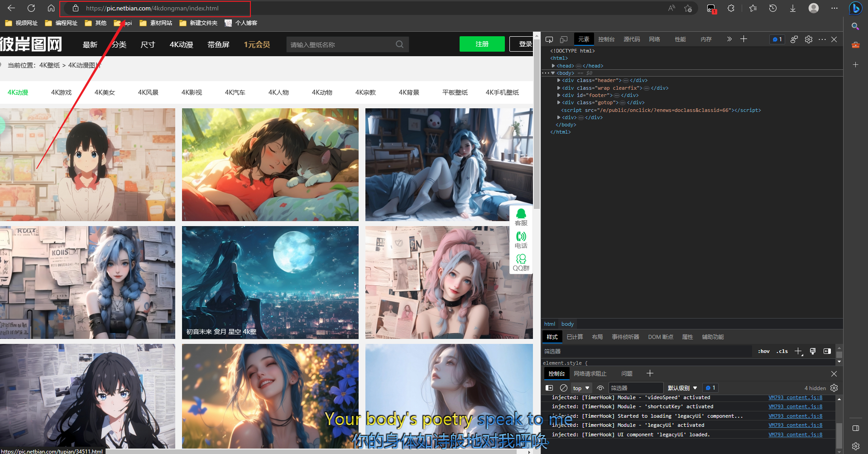This screenshot has height=454, width=868.
Task: Clear the console output
Action: tap(564, 388)
